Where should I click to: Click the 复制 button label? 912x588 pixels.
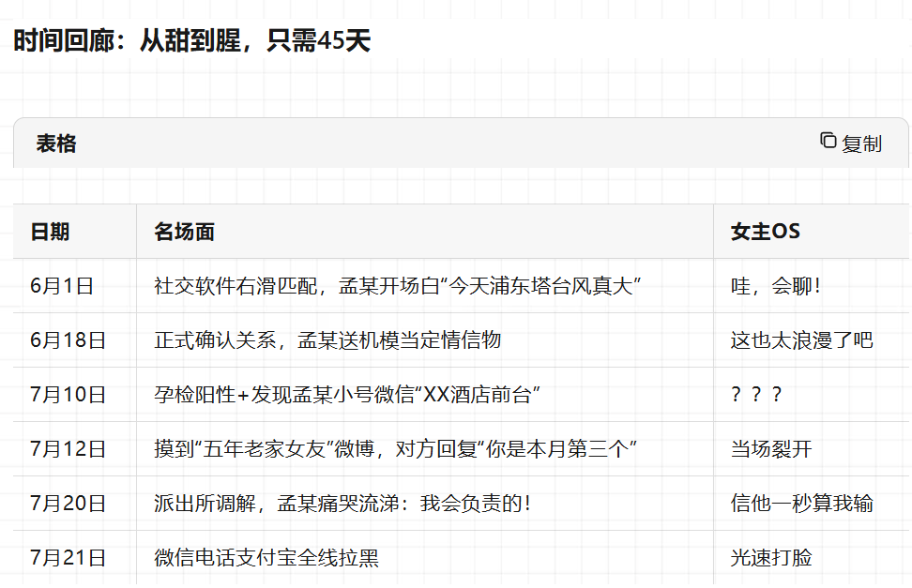(862, 143)
